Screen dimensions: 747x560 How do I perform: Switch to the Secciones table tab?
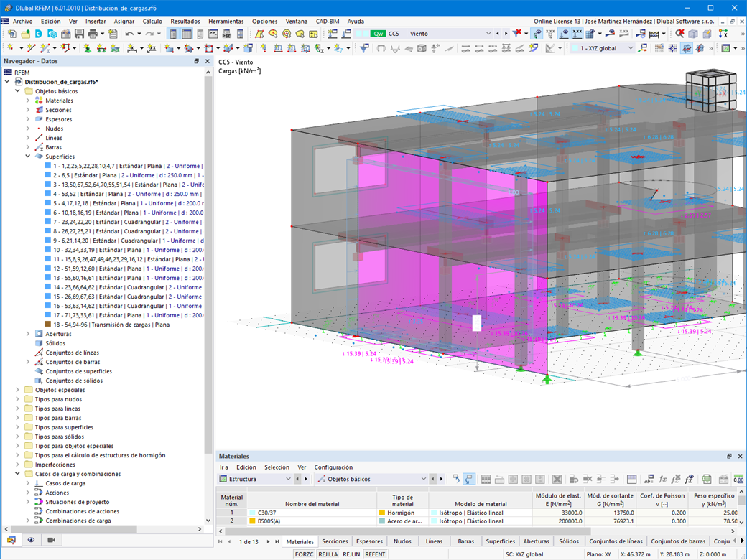[335, 541]
